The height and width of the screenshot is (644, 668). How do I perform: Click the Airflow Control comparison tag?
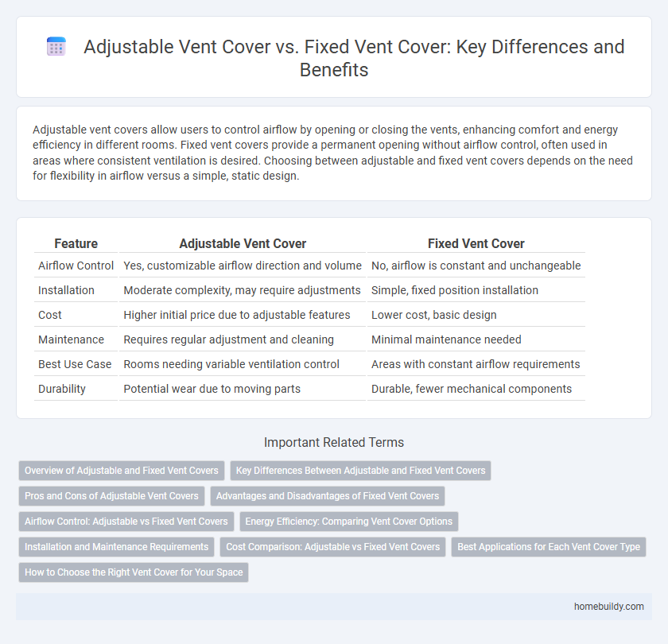(x=126, y=522)
